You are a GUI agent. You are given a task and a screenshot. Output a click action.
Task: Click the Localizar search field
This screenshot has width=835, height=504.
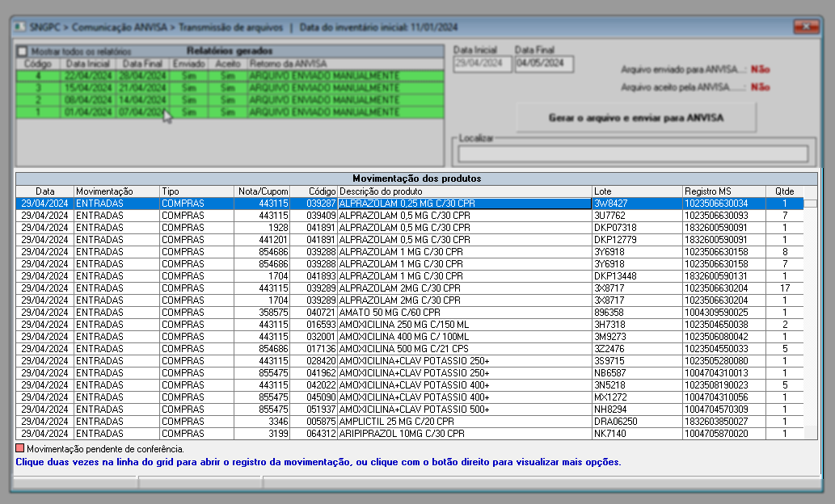[x=632, y=153]
